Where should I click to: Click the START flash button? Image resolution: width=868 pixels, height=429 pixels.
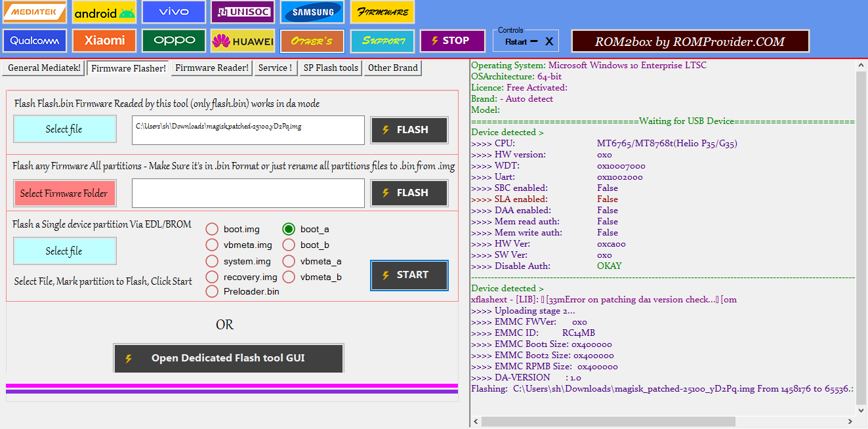click(409, 276)
